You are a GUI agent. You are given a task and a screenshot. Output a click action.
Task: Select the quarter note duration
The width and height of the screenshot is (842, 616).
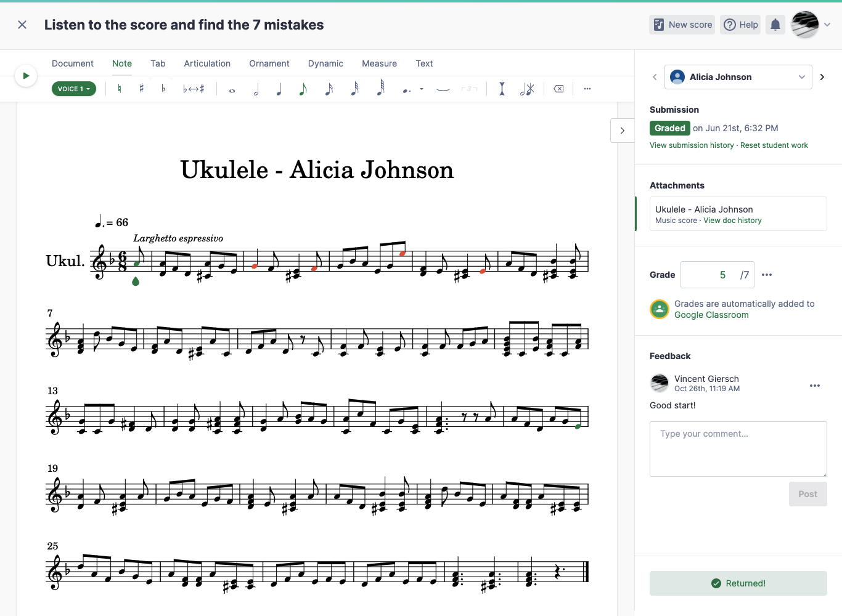coord(279,89)
